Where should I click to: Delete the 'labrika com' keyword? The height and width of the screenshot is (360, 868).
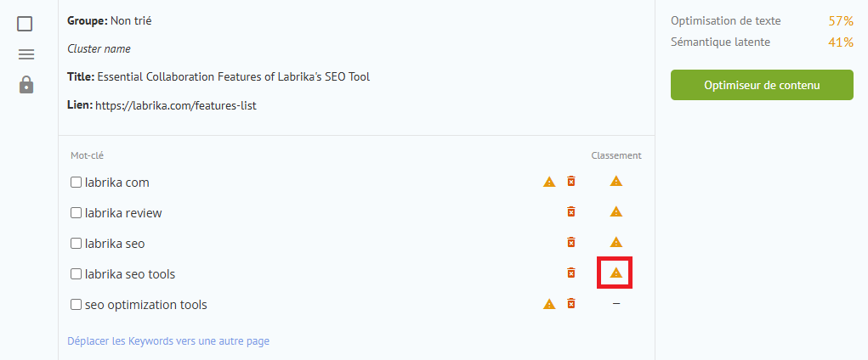click(571, 181)
